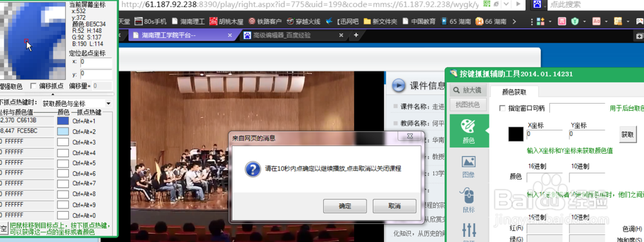
Task: Click the 10进制 color value field
Action: pos(587,177)
